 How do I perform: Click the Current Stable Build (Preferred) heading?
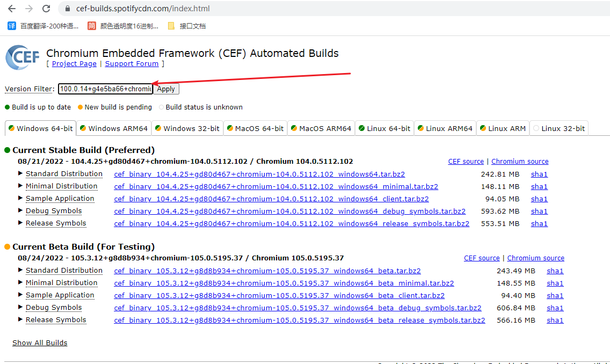click(84, 150)
